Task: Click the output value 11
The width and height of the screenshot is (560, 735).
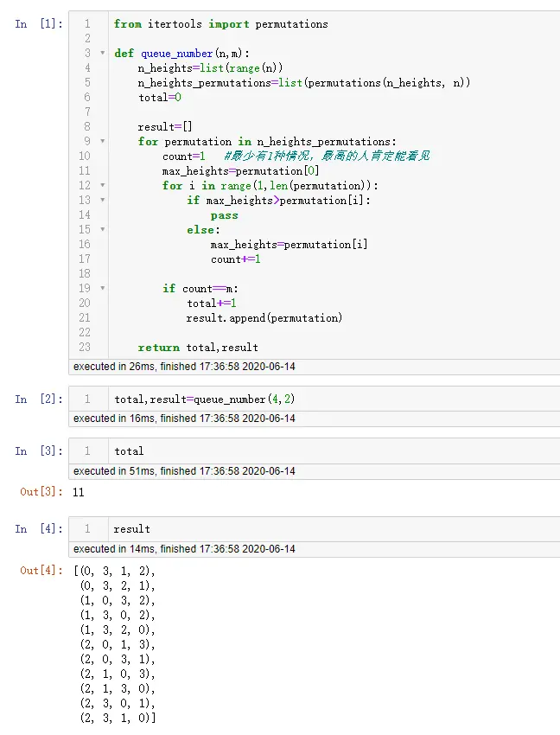Action: click(79, 492)
